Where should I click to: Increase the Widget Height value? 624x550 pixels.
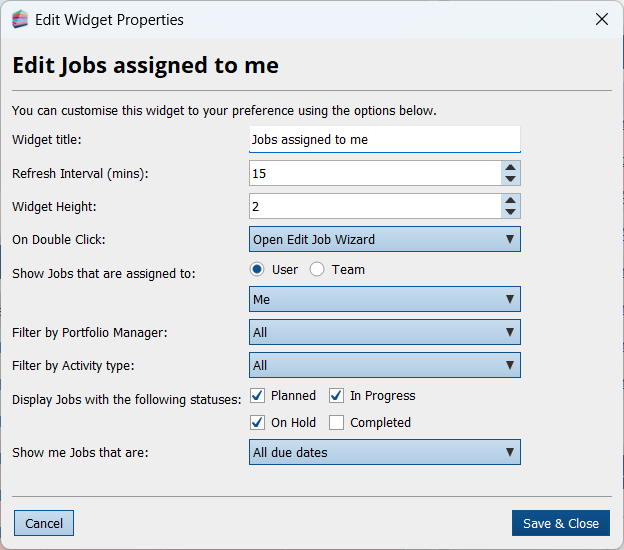pyautogui.click(x=510, y=201)
